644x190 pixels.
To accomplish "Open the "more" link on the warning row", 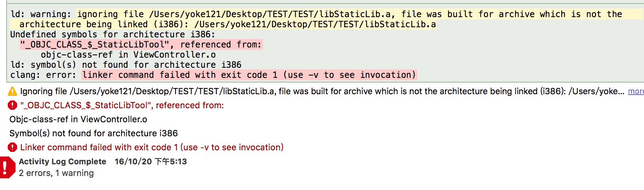I will 636,91.
